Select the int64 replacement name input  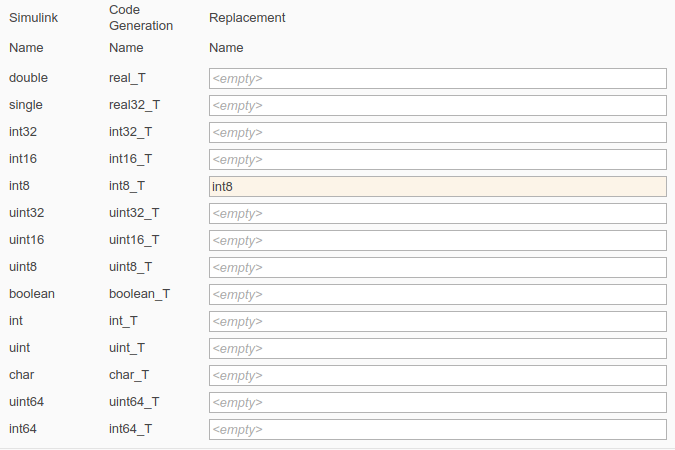point(437,429)
